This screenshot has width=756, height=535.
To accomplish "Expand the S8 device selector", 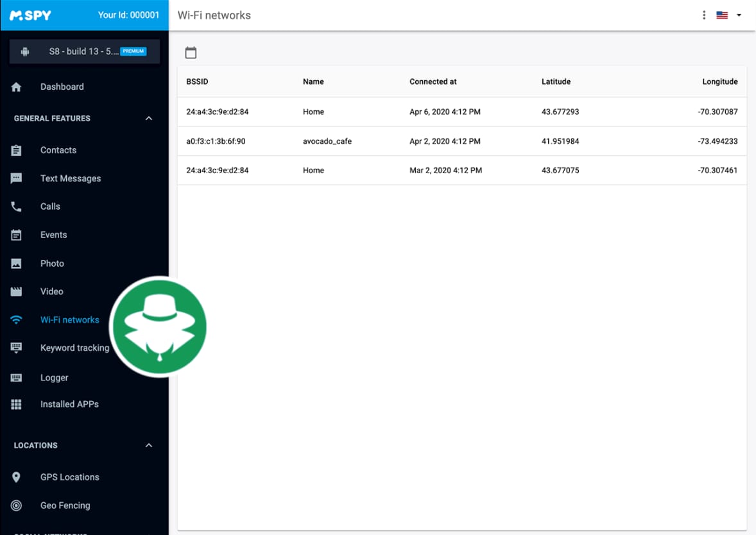I will tap(84, 51).
